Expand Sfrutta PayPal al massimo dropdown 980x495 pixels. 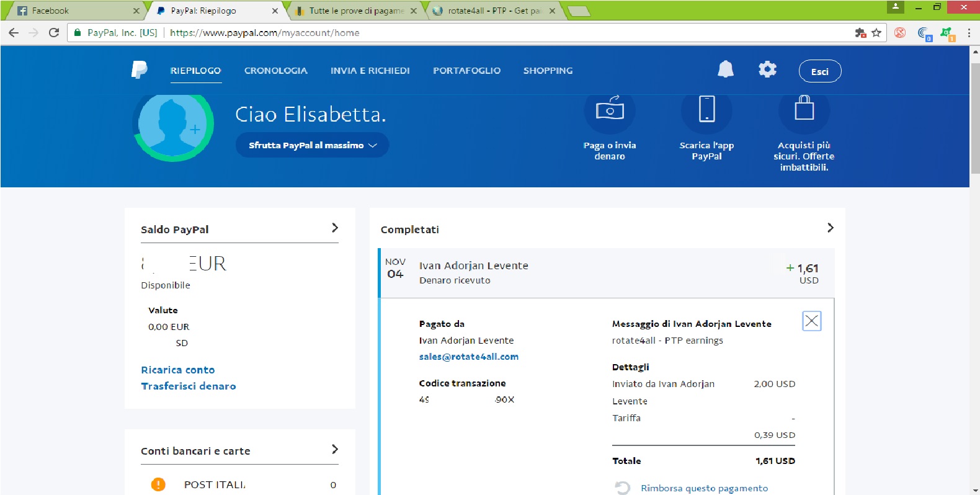312,145
